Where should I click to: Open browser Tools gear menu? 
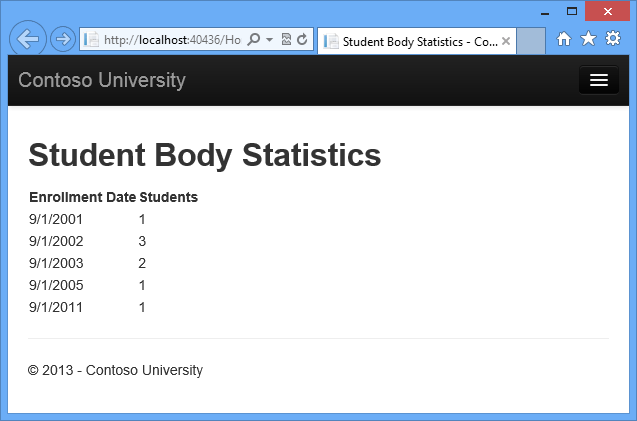click(x=613, y=39)
